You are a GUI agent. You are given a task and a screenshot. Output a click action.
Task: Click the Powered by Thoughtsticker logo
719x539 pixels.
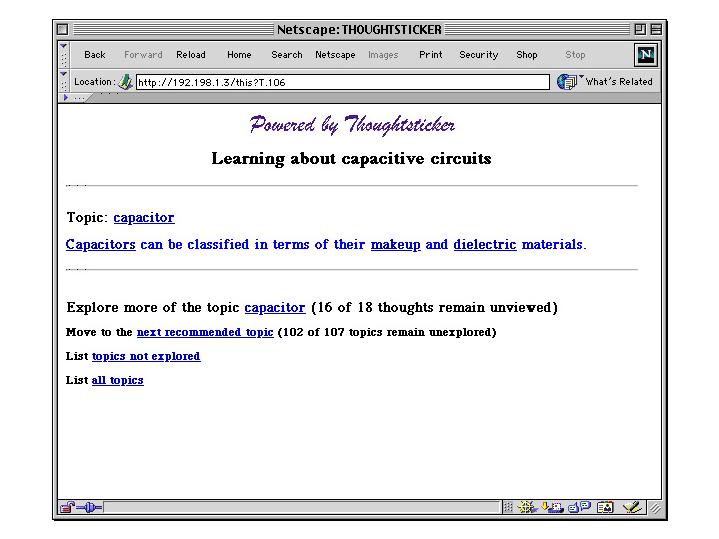pyautogui.click(x=352, y=125)
